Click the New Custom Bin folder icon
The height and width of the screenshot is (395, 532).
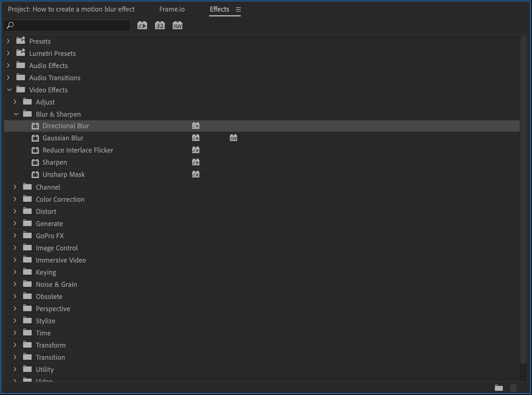coord(499,388)
